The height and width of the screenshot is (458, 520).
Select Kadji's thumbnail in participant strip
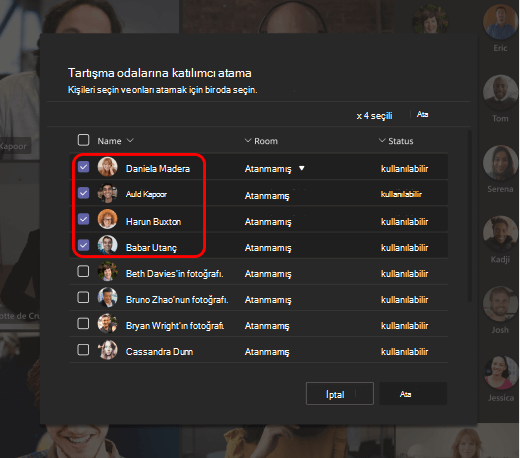(500, 233)
